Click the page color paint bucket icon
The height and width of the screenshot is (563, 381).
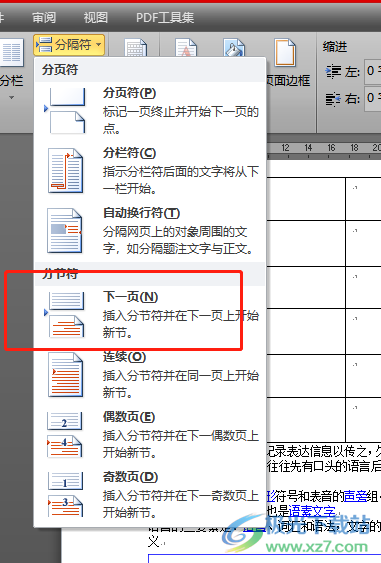click(234, 47)
